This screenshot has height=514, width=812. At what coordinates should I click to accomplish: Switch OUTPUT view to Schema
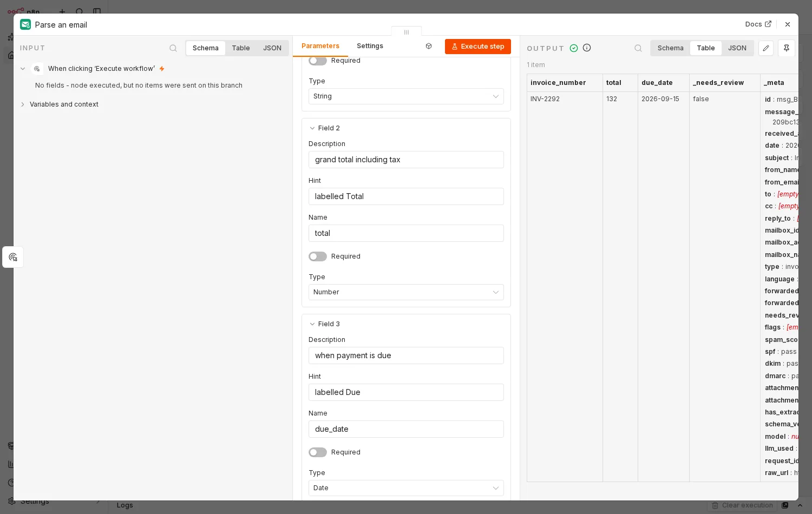click(x=671, y=48)
